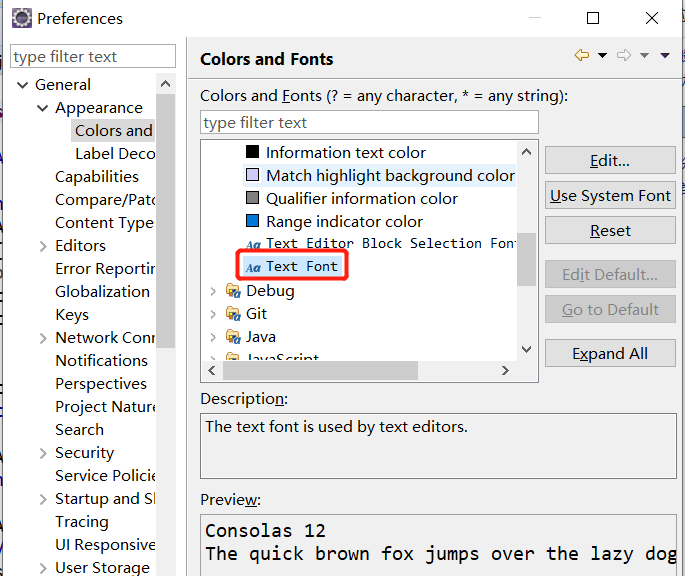The height and width of the screenshot is (576, 685).
Task: Expand the Debug category in fonts tree
Action: [x=213, y=291]
